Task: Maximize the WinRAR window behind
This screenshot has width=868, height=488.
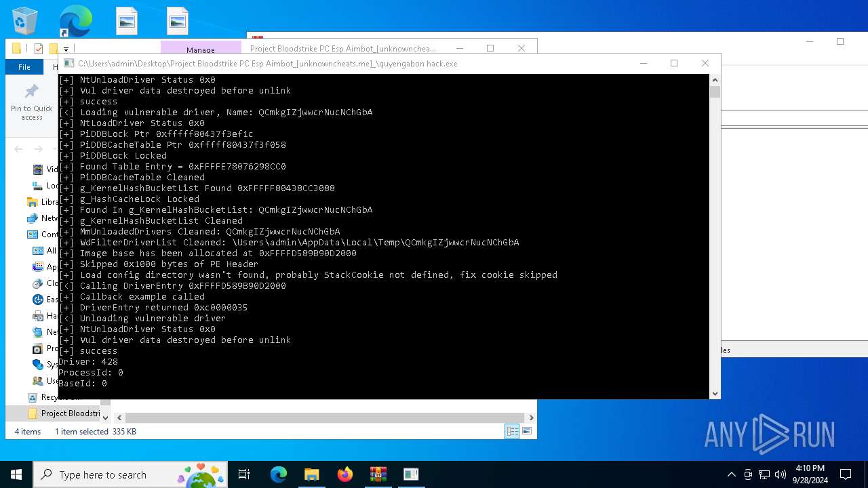Action: [840, 41]
